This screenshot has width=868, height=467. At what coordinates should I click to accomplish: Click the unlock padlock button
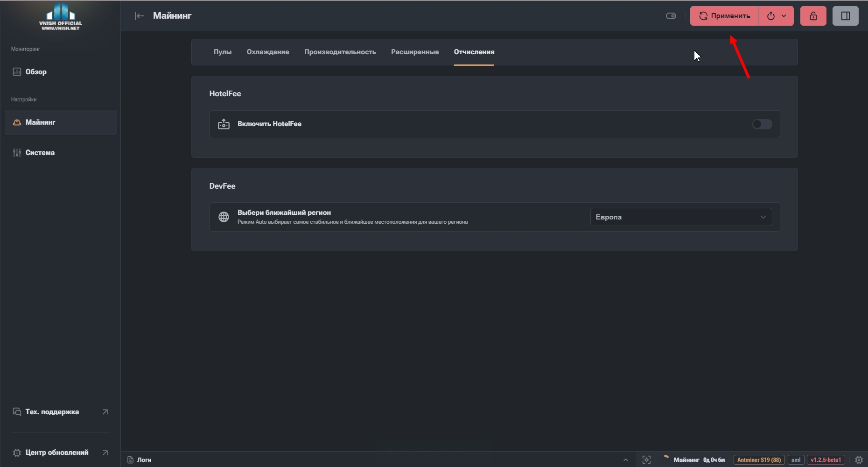(813, 16)
